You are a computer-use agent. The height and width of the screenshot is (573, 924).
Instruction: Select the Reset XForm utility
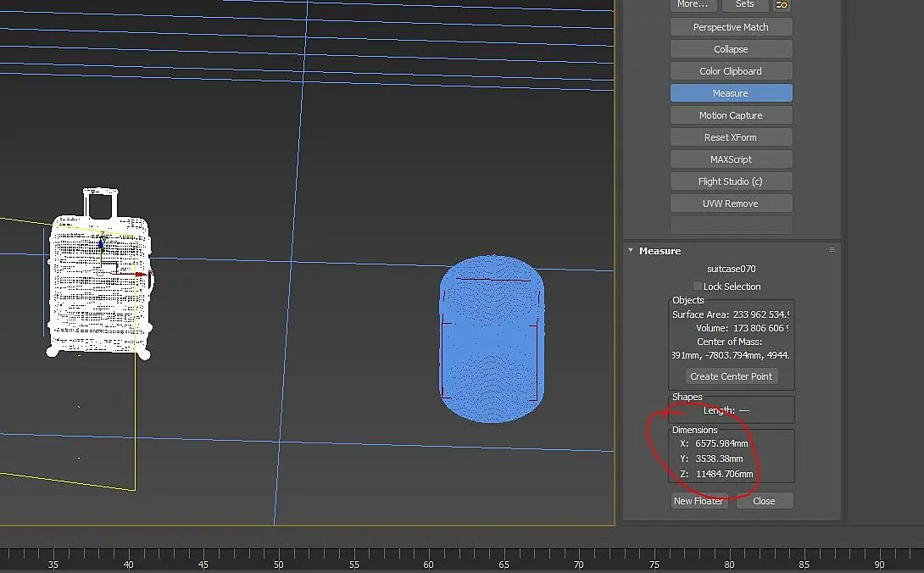(x=731, y=137)
